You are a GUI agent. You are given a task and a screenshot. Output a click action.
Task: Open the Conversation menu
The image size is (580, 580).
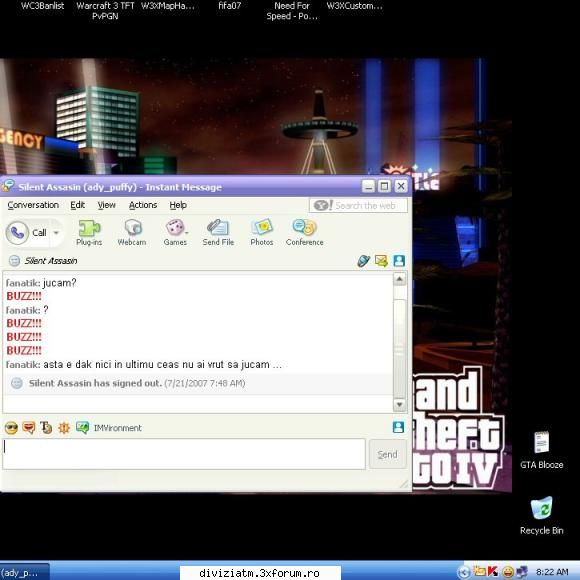tap(33, 205)
